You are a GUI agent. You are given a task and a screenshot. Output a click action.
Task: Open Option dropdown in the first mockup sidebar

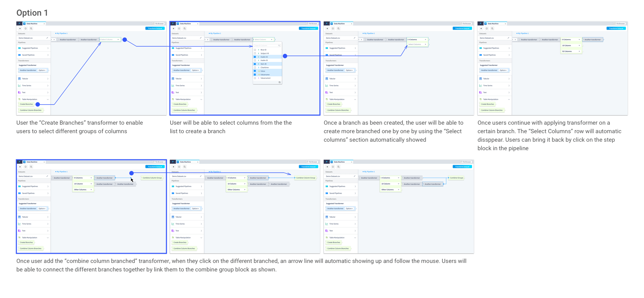[x=42, y=70]
